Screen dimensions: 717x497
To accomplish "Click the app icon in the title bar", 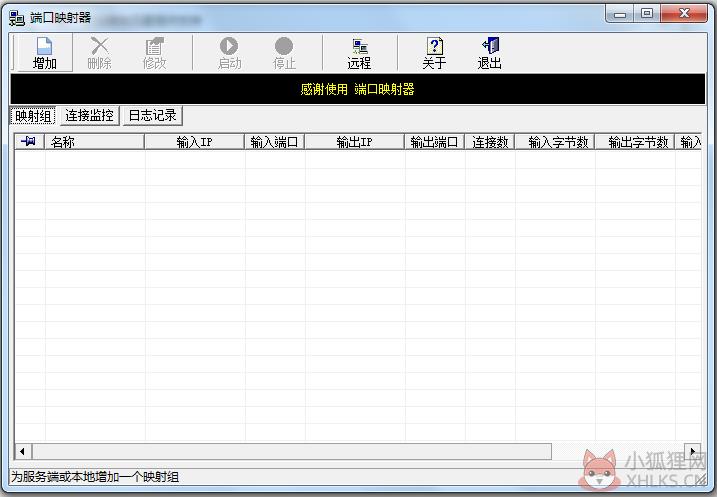I will (17, 18).
